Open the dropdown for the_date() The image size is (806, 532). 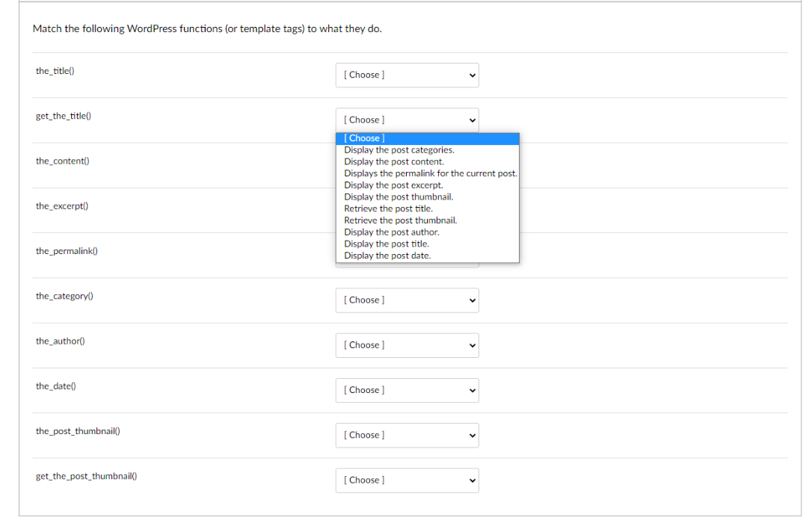pyautogui.click(x=407, y=390)
